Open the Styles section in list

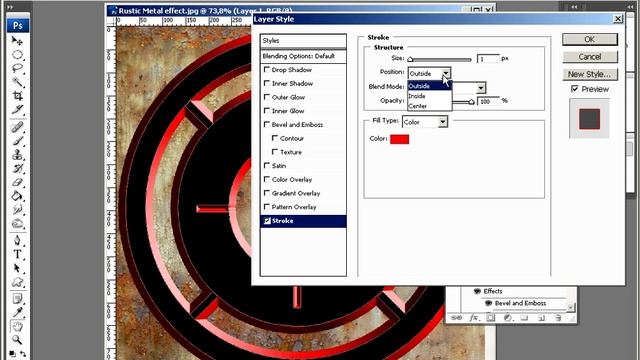(x=303, y=40)
